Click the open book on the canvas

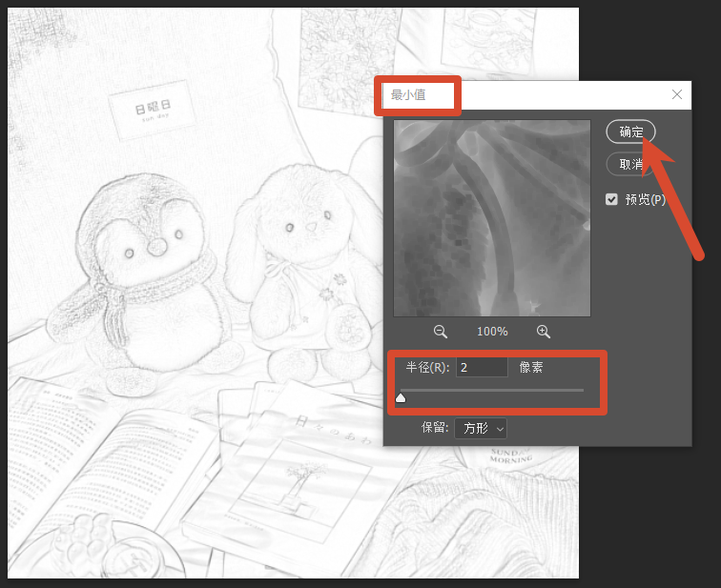tap(111, 459)
